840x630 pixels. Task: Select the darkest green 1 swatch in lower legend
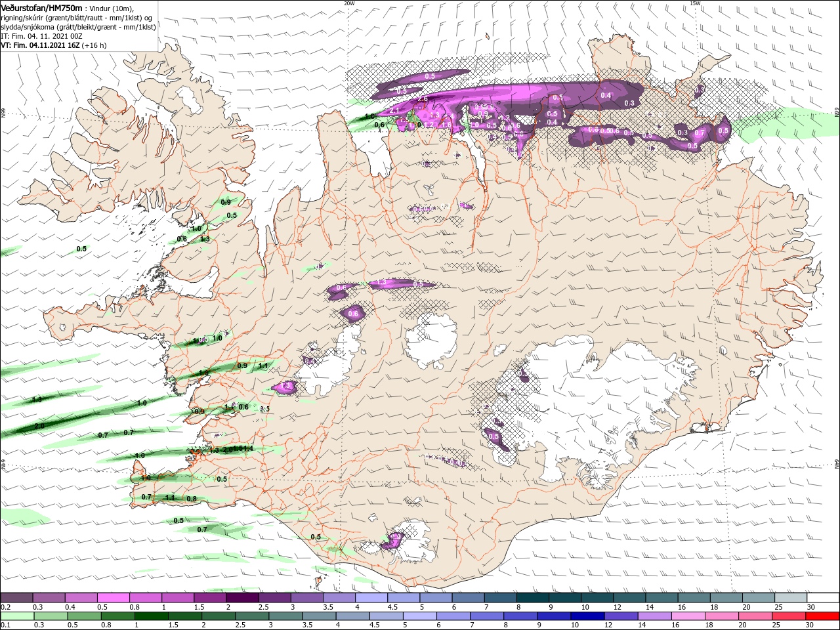[151, 616]
